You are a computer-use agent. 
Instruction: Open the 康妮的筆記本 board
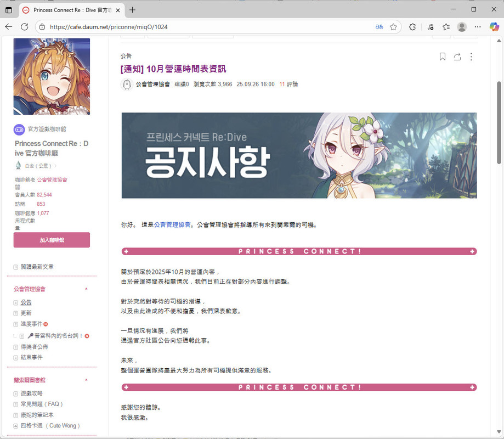(37, 415)
